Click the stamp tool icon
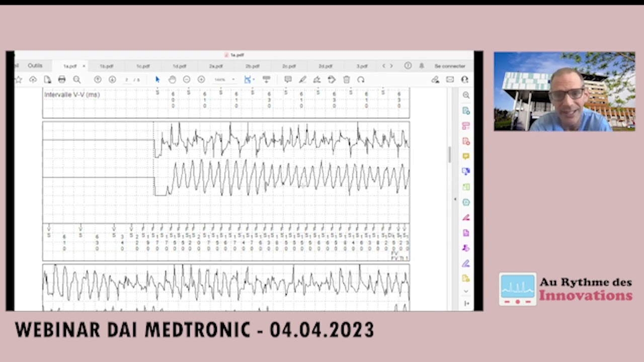This screenshot has width=644, height=362. pyautogui.click(x=332, y=79)
